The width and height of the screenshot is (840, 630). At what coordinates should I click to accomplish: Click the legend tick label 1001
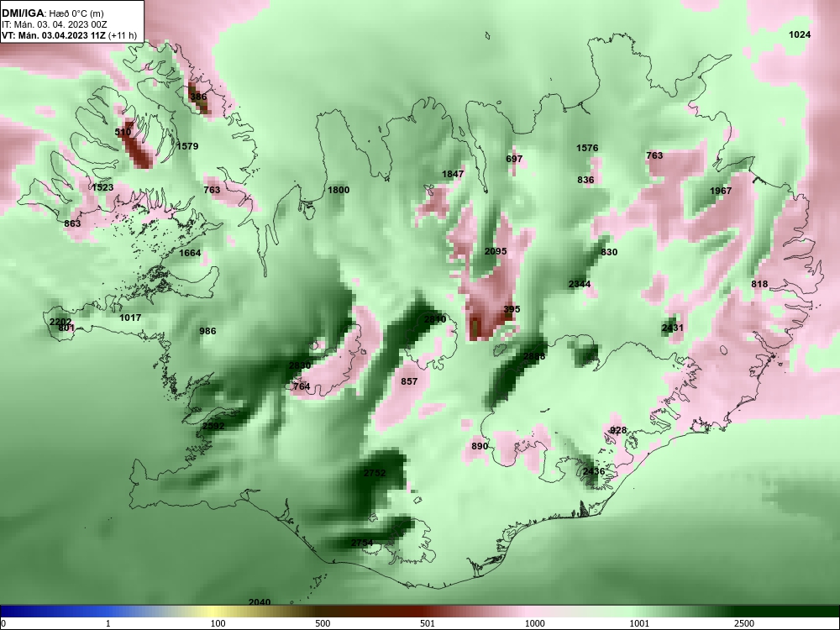639,623
